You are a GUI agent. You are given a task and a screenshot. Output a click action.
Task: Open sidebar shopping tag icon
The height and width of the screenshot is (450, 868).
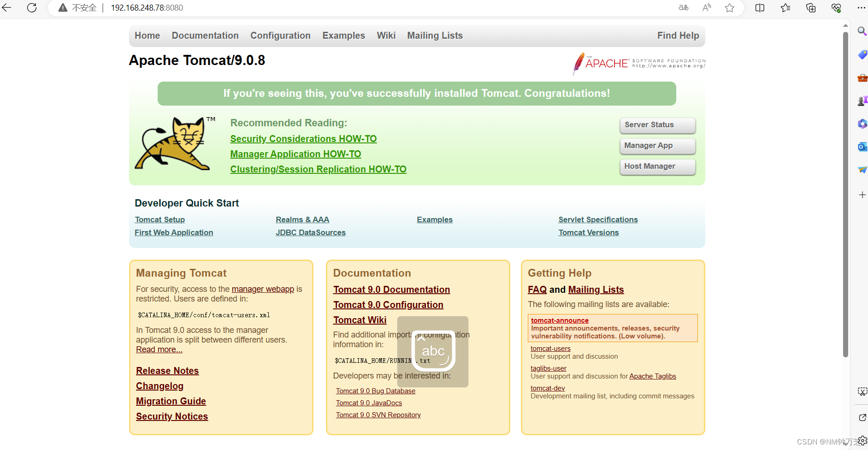tap(862, 55)
